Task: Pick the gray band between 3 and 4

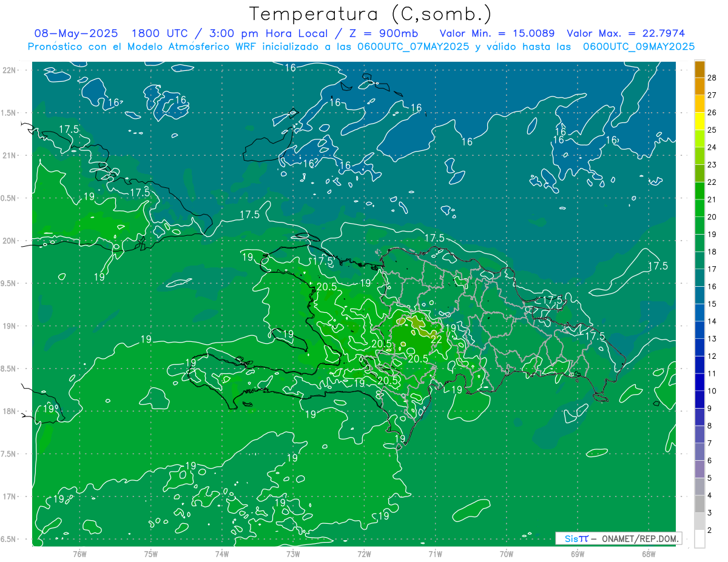Action: pyautogui.click(x=699, y=504)
